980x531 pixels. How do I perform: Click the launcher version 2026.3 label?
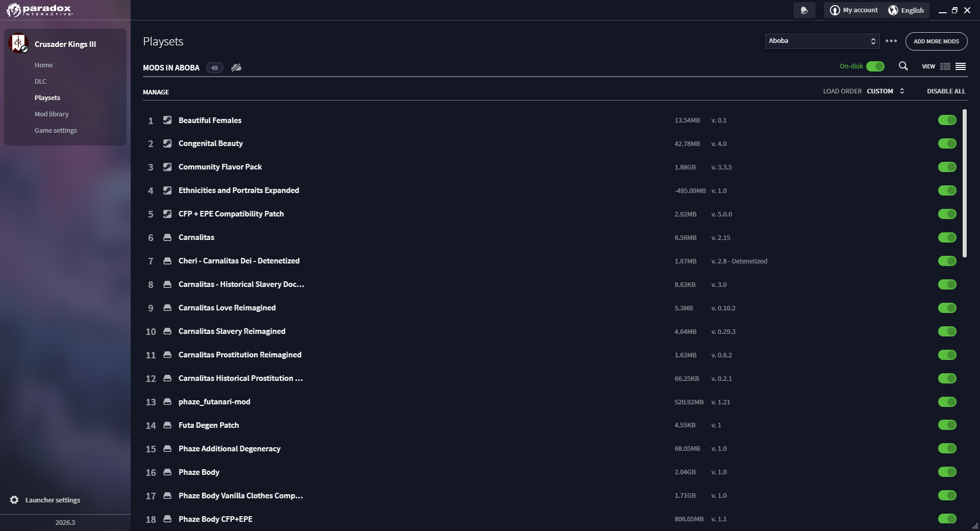click(65, 522)
